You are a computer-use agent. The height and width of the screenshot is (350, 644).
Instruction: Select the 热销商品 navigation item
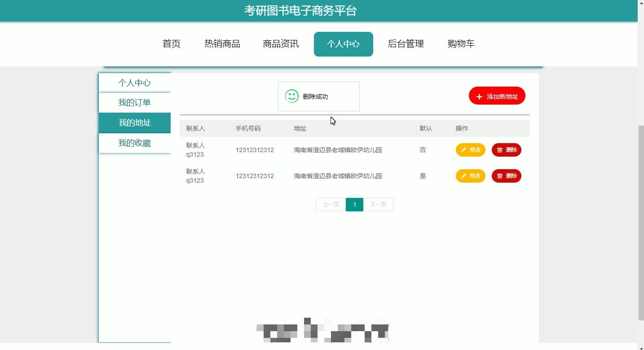[222, 44]
